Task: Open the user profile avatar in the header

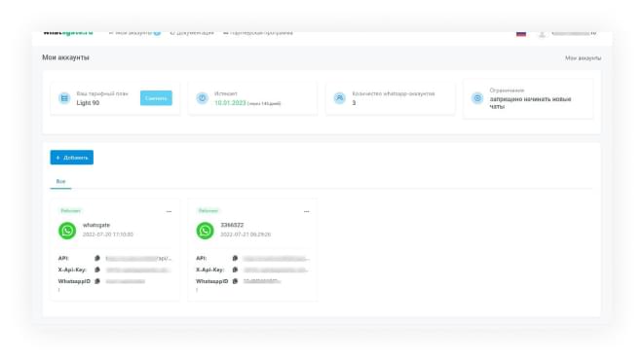Action: (542, 34)
